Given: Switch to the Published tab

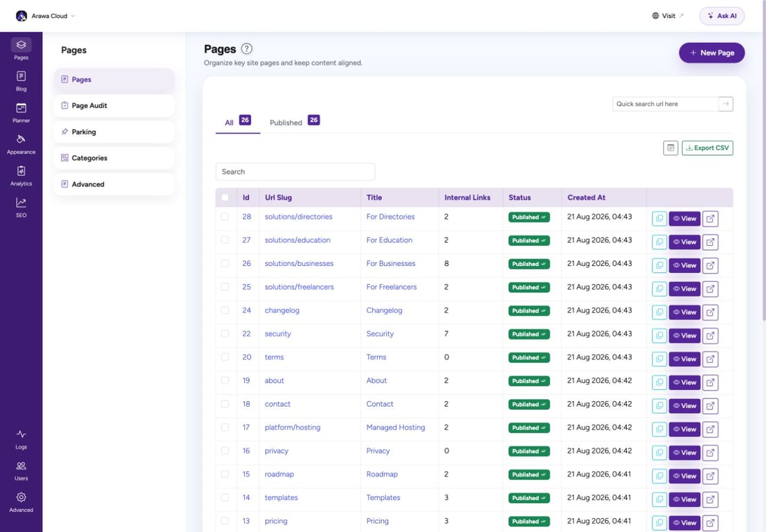Looking at the screenshot, I should pos(295,122).
